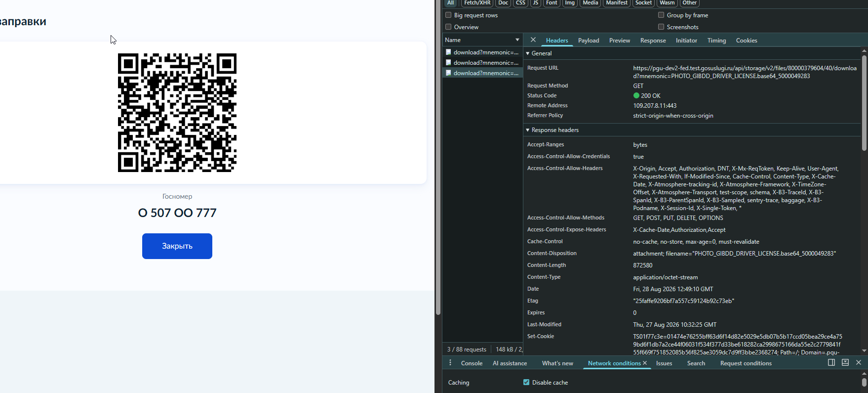Open the AI assistance drawer tab

[510, 363]
